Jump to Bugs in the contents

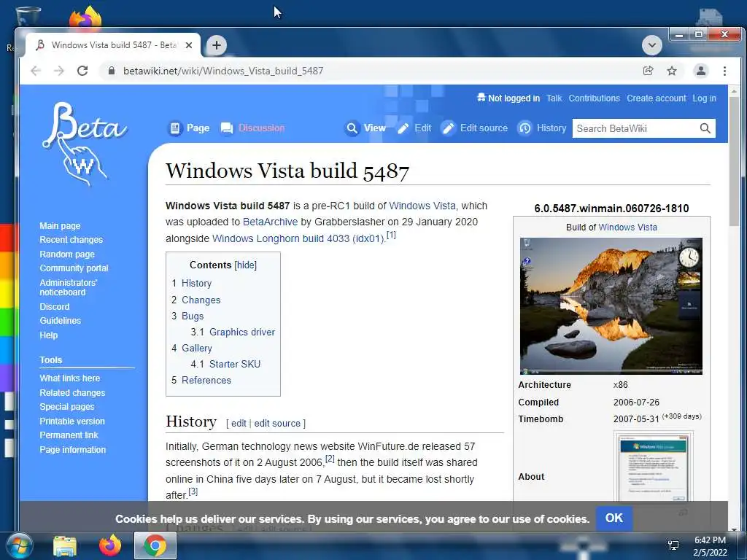point(193,316)
